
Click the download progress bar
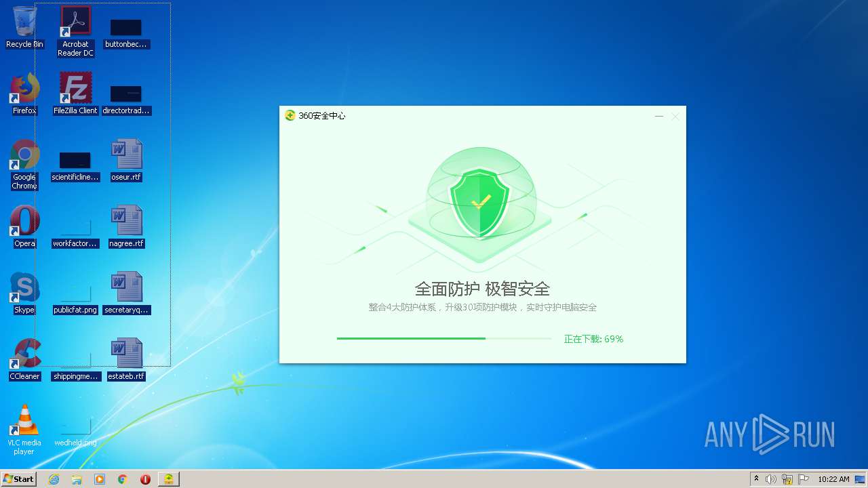click(444, 338)
